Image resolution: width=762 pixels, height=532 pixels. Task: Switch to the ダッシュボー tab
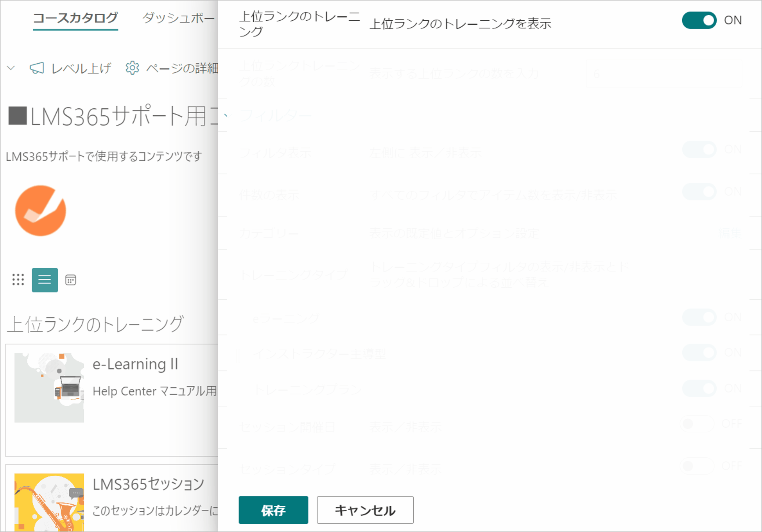(178, 18)
